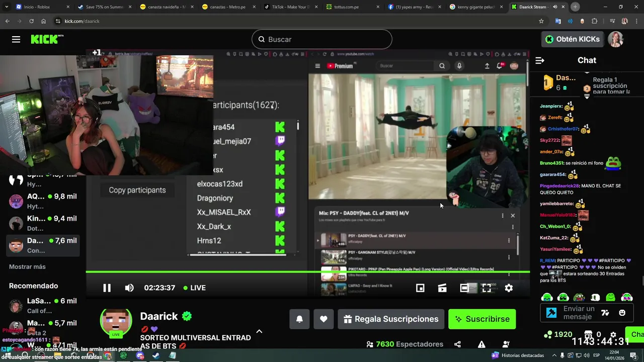Collapse the chat panel with the arrow icon
This screenshot has width=644, height=362.
[540, 60]
